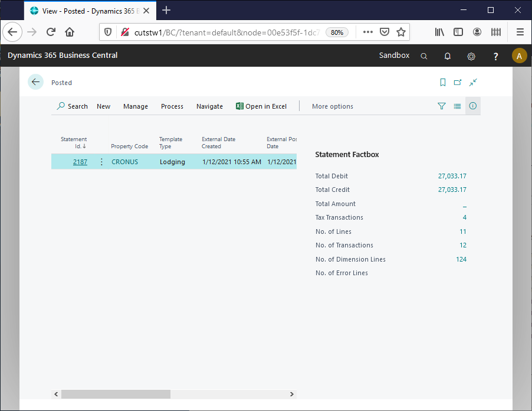Open page actions three-dot menu in address bar

(368, 32)
